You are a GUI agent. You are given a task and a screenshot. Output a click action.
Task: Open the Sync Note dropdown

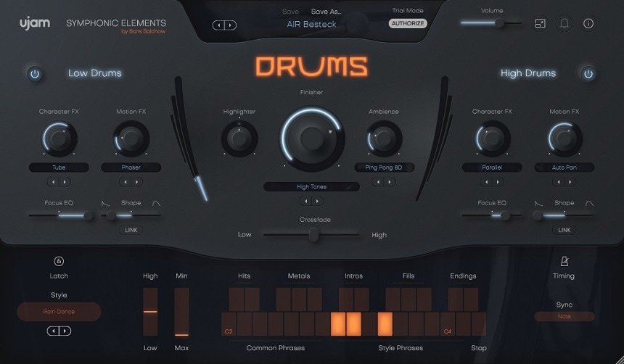(565, 317)
